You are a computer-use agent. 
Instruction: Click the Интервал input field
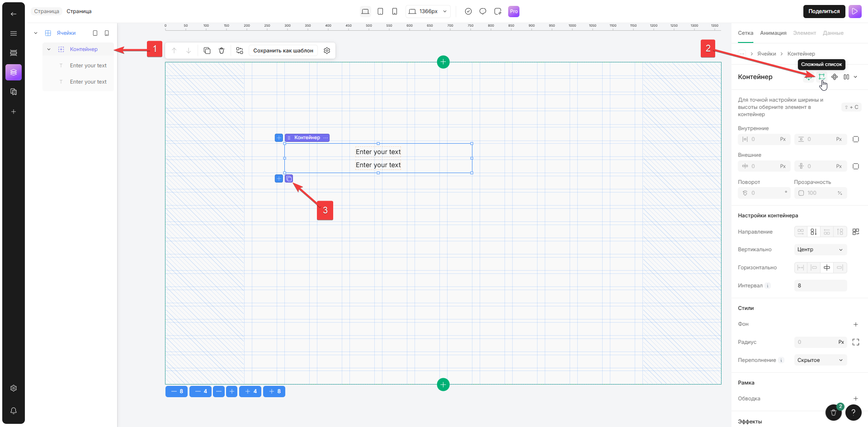coord(820,286)
